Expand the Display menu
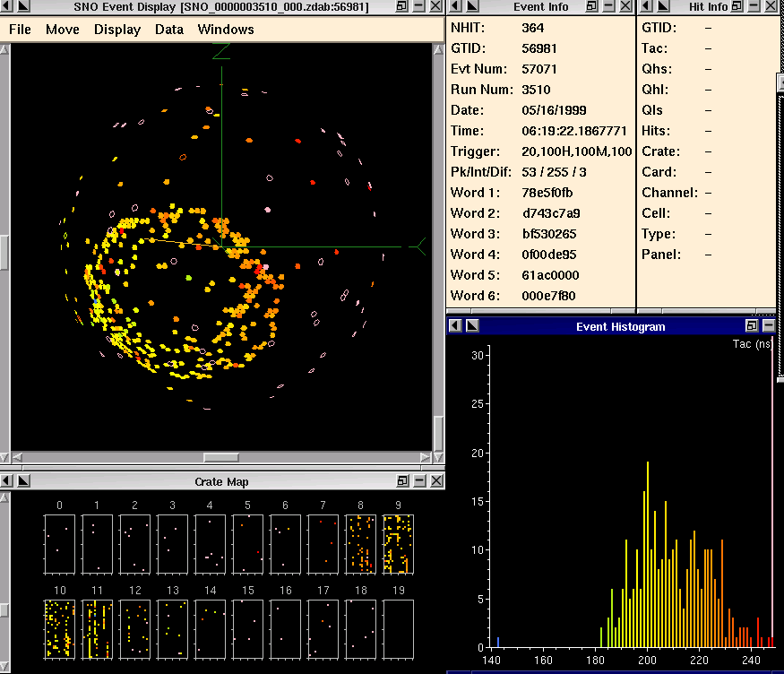 click(117, 30)
